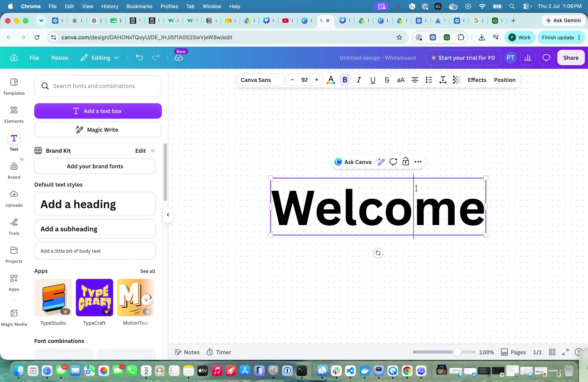The image size is (588, 382).
Task: Open the Effects panel
Action: pos(477,80)
